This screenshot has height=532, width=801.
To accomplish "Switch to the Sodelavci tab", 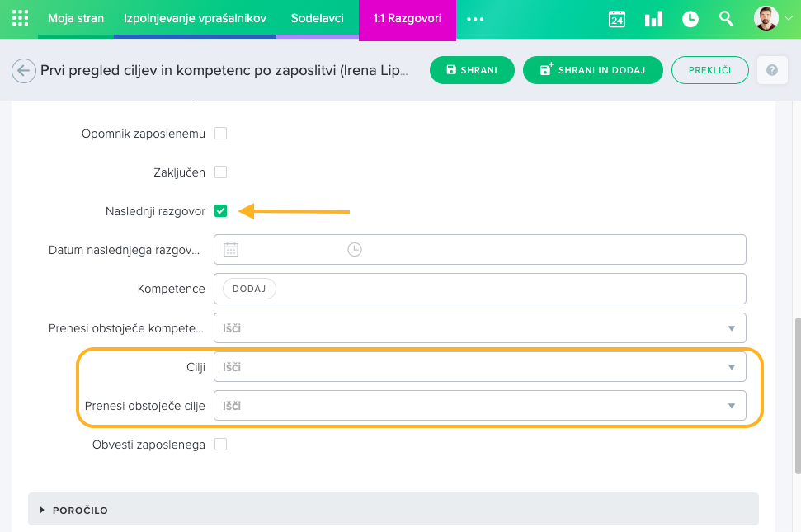I will [317, 18].
